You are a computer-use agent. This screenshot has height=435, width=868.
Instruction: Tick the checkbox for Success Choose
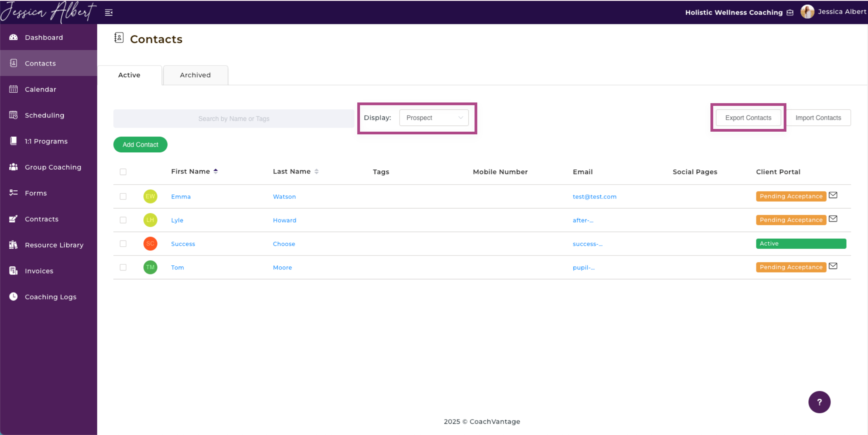coord(123,244)
